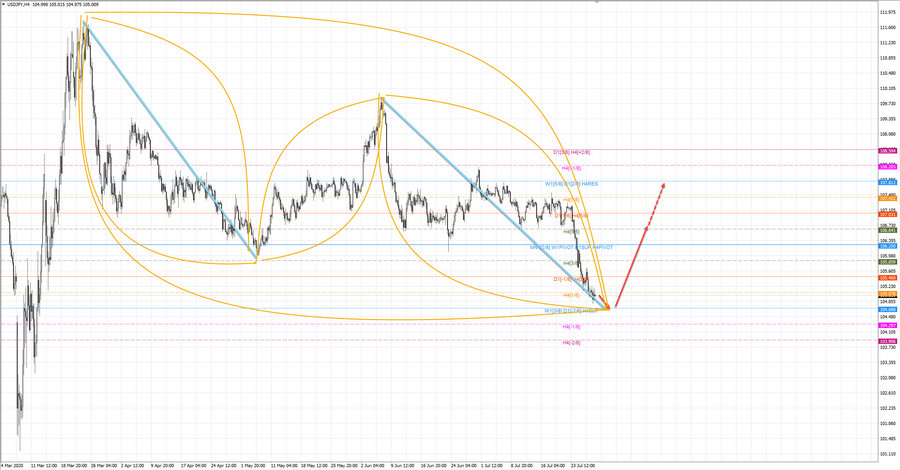Click the green 106.641 price tag
The image size is (900, 470).
pyautogui.click(x=887, y=230)
